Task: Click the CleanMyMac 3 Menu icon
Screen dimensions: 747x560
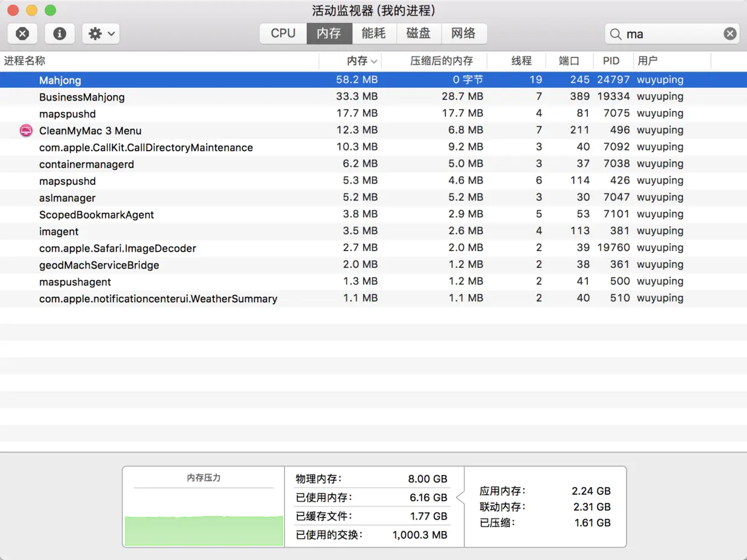Action: pyautogui.click(x=26, y=130)
